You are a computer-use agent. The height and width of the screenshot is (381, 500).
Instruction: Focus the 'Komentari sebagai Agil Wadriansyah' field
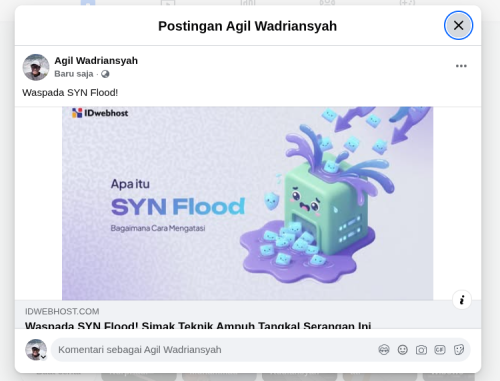point(213,350)
